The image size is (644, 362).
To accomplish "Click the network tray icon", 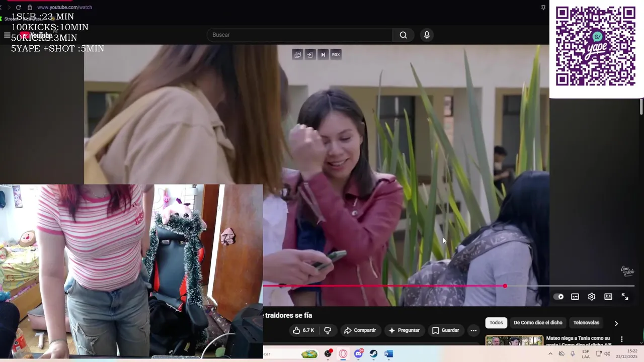I will coord(599,354).
